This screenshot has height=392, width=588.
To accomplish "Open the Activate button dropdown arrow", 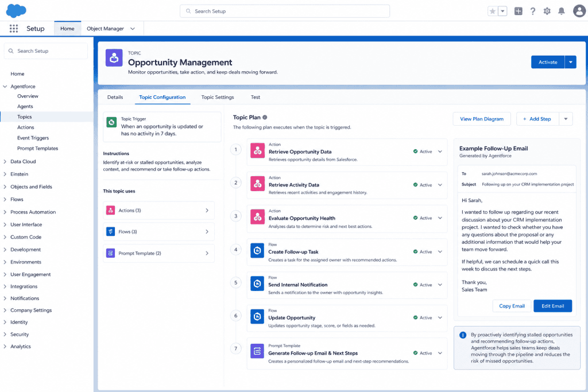I will (571, 62).
